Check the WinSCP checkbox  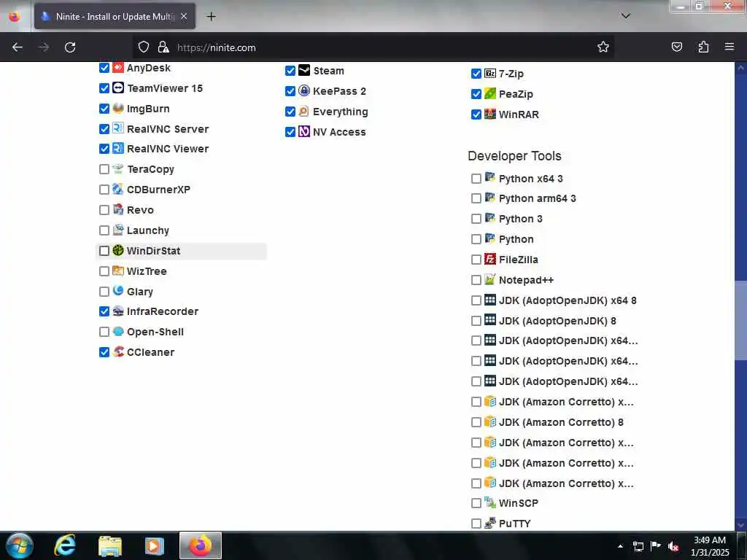(476, 503)
